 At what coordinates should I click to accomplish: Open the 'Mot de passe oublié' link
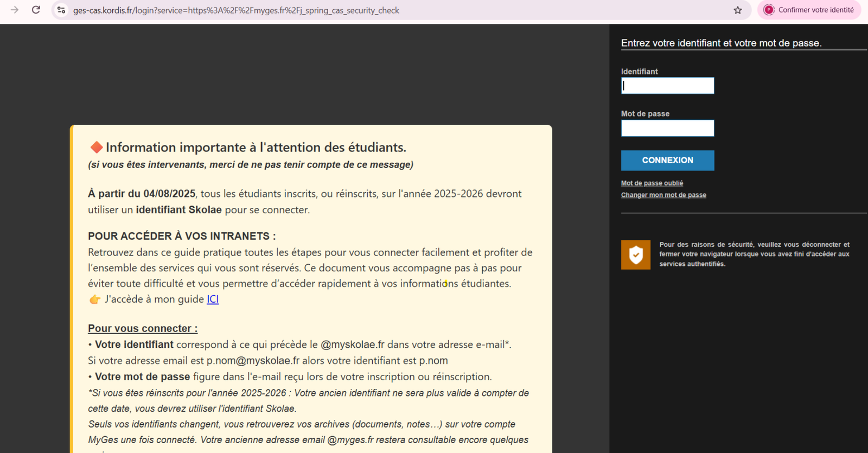pos(652,183)
